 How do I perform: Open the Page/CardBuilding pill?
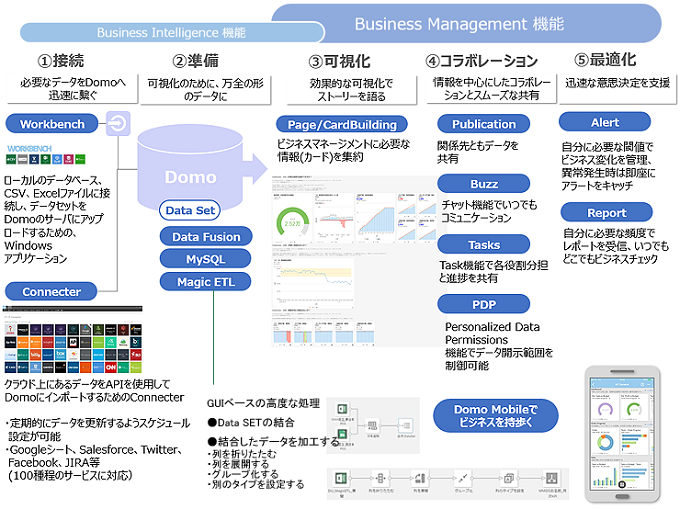(x=342, y=124)
